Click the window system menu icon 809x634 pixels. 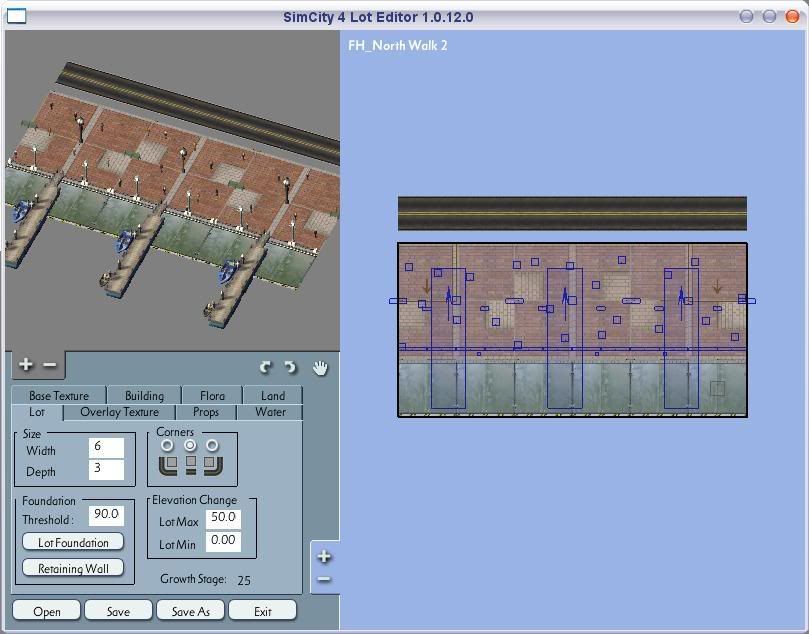coord(16,17)
